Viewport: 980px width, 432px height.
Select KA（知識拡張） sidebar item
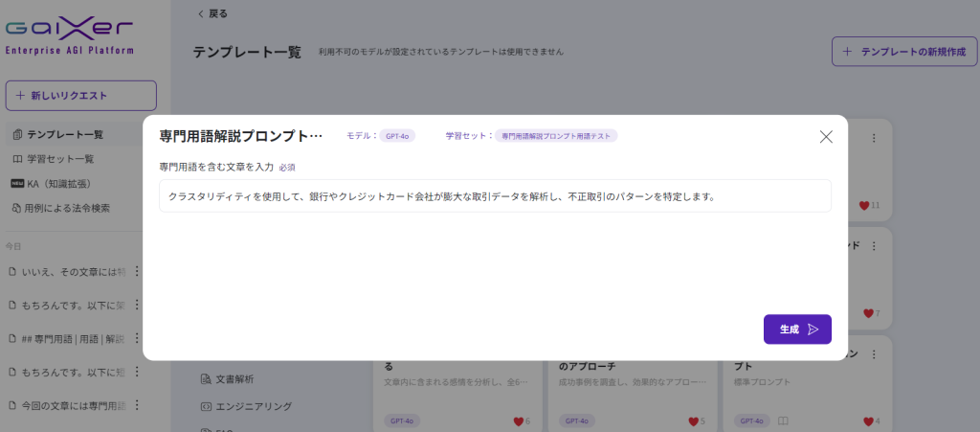(57, 183)
